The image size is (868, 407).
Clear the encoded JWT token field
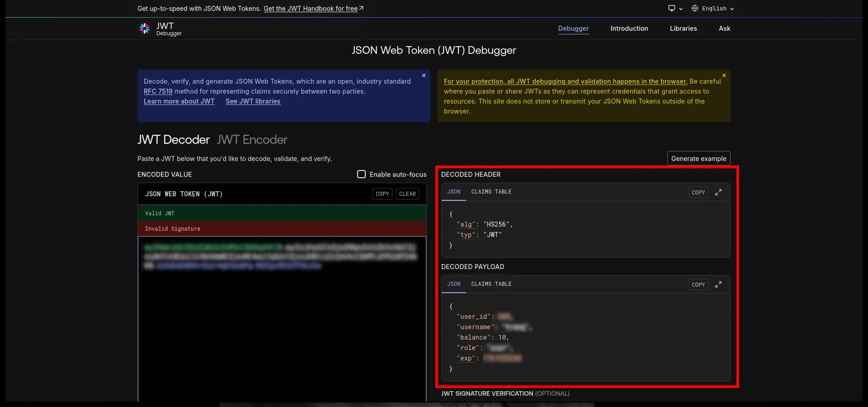pyautogui.click(x=407, y=194)
